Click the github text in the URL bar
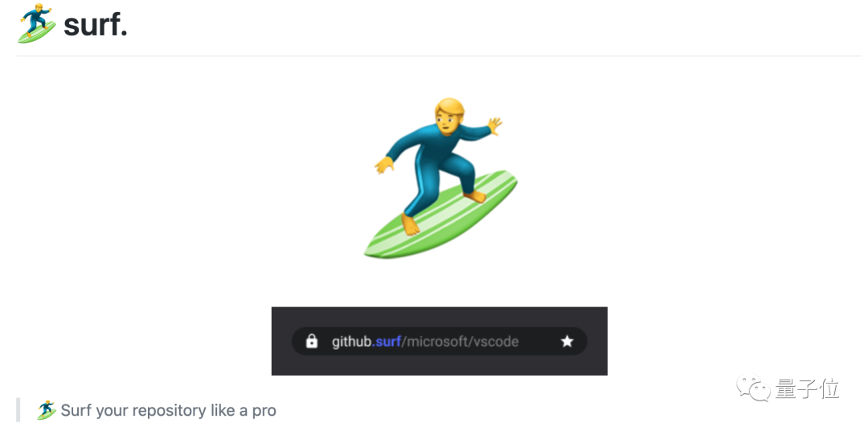The image size is (868, 427). [x=352, y=342]
